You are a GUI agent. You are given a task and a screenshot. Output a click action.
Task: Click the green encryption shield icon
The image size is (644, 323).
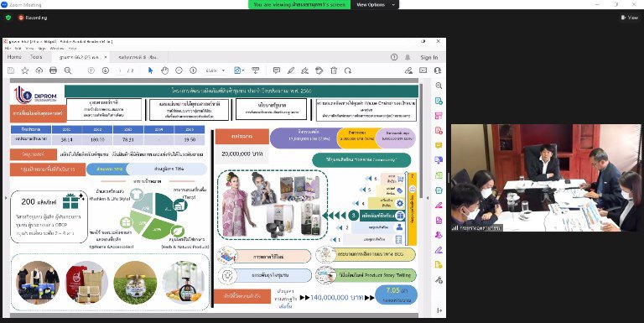[x=8, y=18]
